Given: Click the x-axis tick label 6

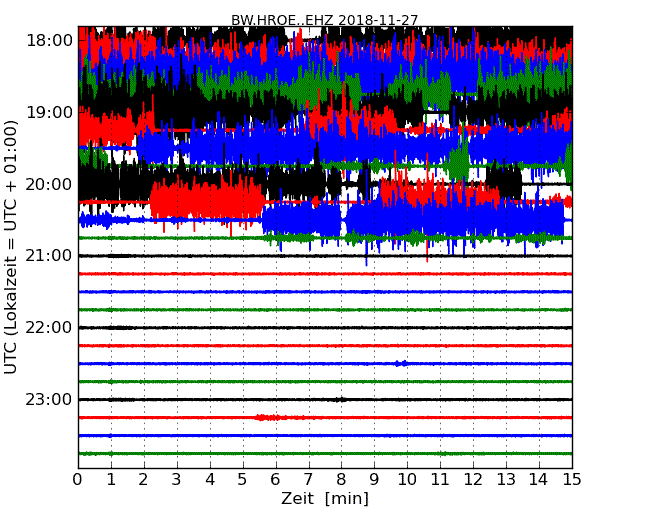Looking at the screenshot, I should click(x=275, y=479).
